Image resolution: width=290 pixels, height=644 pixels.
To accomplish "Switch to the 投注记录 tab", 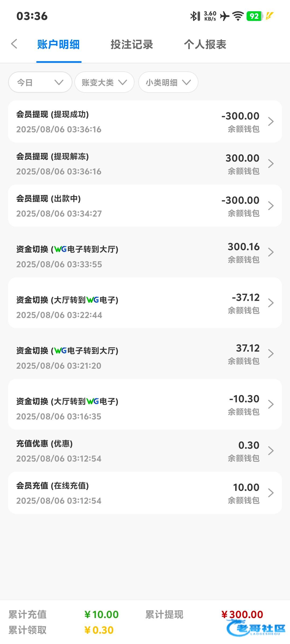I will [132, 45].
